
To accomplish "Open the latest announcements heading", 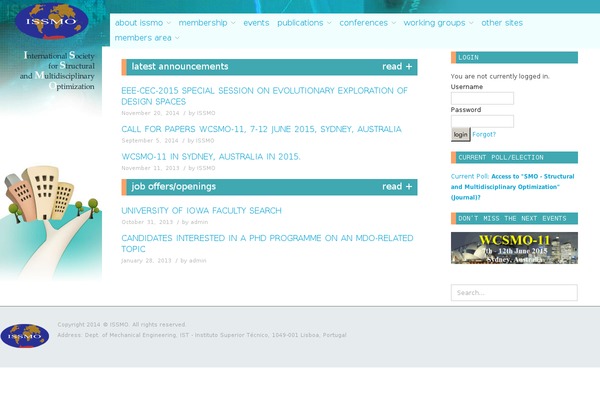I will pyautogui.click(x=180, y=67).
